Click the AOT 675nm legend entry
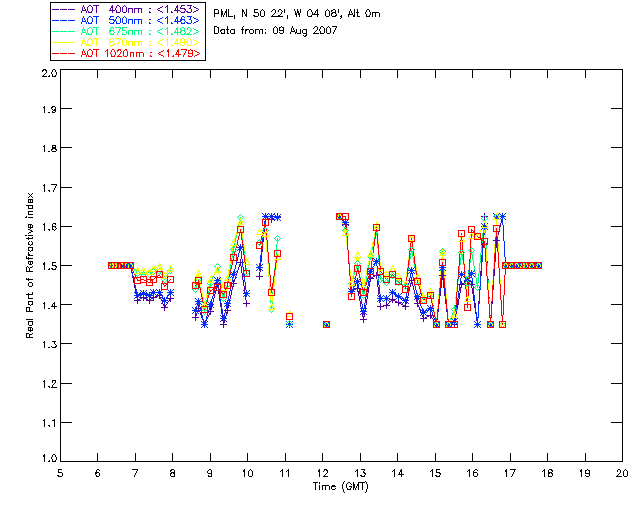Image resolution: width=640 pixels, height=512 pixels. (x=127, y=31)
